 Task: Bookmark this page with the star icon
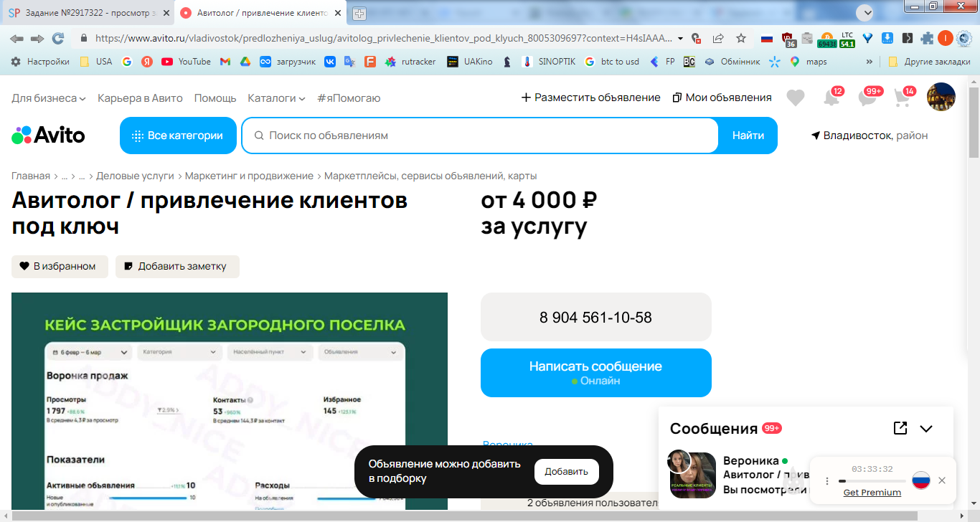click(x=741, y=38)
